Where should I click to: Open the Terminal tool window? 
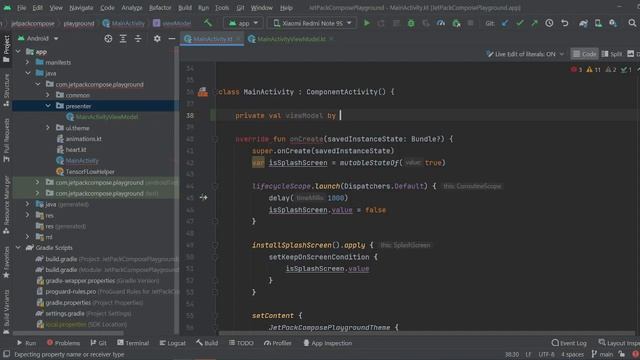133,343
